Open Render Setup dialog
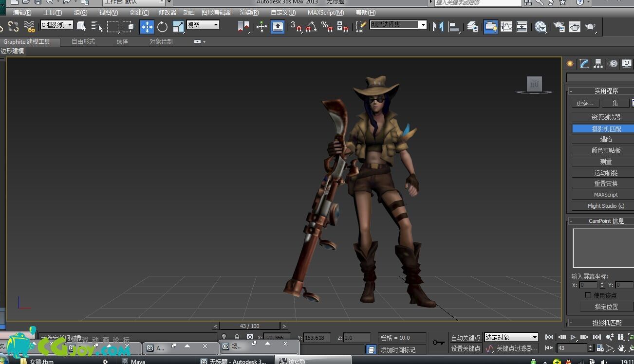 coord(559,26)
